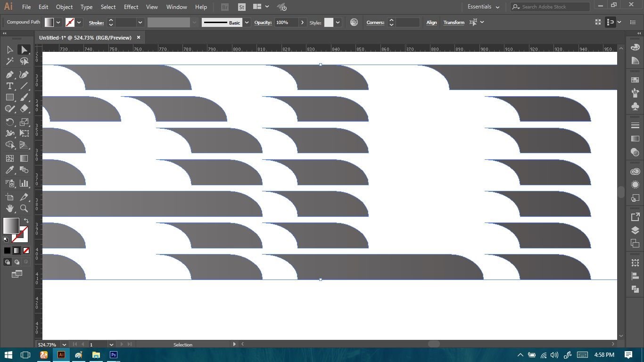Switch to the Untitled-1 document tab
644x362 pixels.
[85, 38]
